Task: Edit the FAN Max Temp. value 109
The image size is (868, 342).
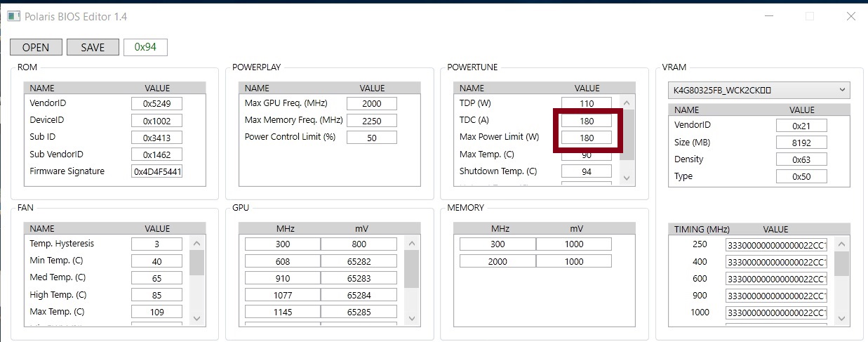Action: click(156, 312)
